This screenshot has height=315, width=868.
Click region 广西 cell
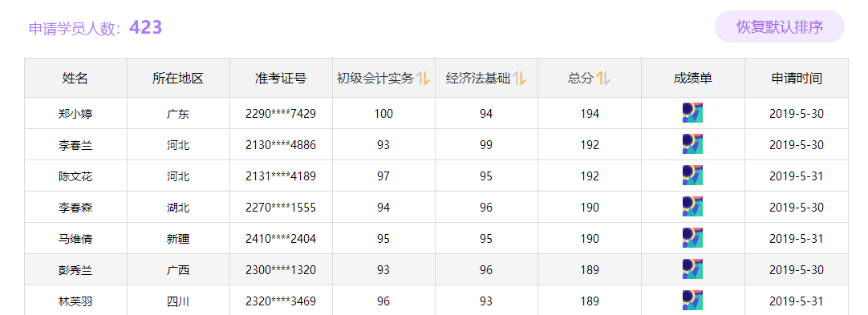point(178,270)
